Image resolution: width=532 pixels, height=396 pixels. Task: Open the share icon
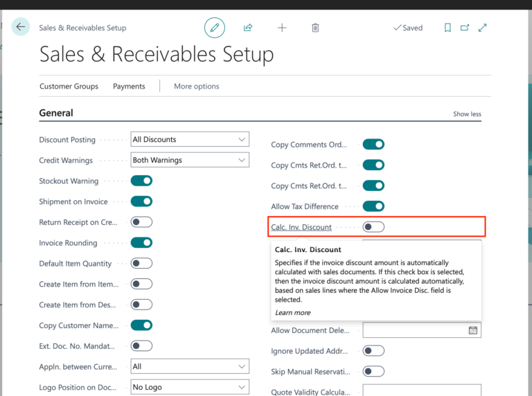tap(248, 28)
